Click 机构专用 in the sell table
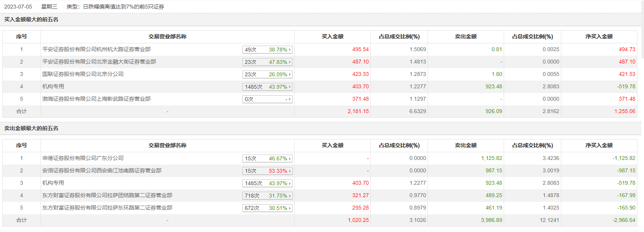The image size is (644, 232). click(53, 183)
